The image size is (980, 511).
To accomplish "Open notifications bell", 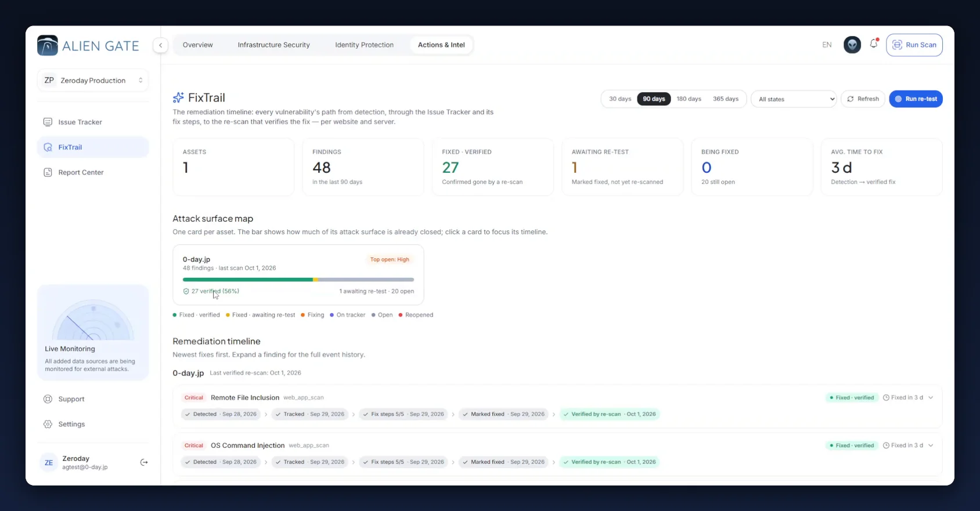I will (x=874, y=44).
